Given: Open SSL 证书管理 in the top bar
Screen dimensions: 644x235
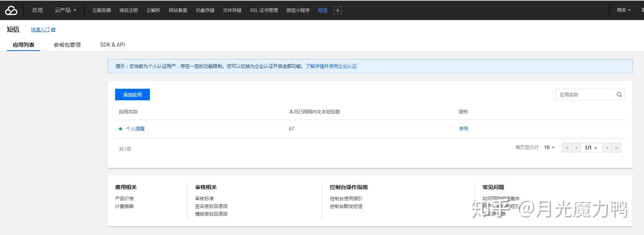Looking at the screenshot, I should [x=264, y=10].
